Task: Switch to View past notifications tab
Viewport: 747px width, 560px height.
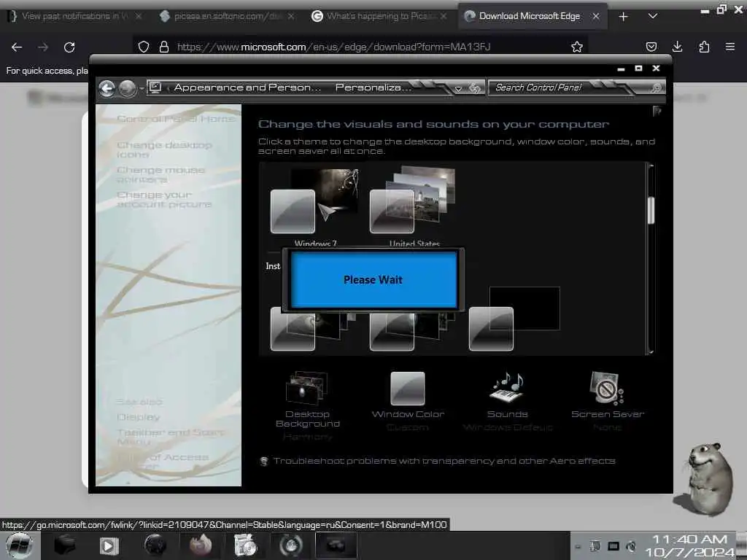Action: (x=74, y=16)
